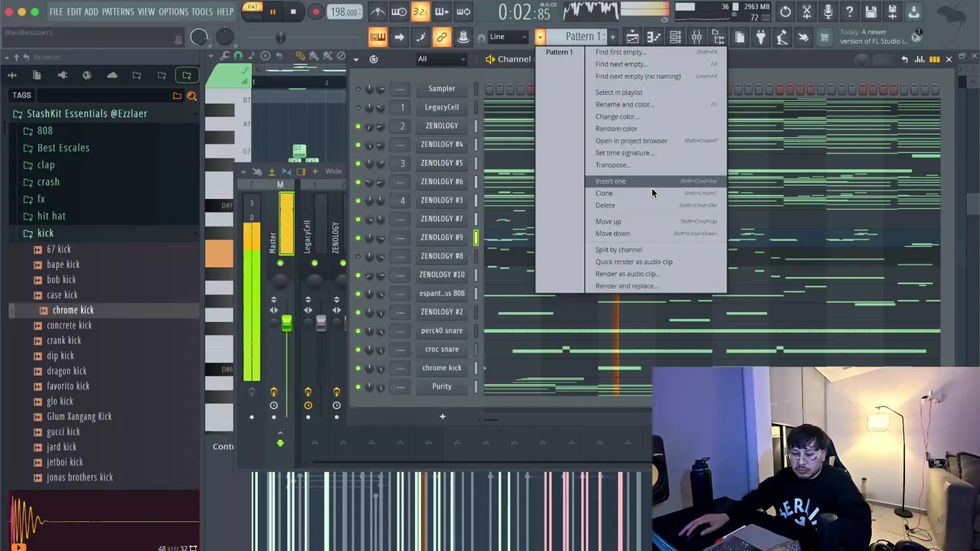Viewport: 980px width, 551px height.
Task: Click the piano roll magnet snap icon
Action: (238, 56)
